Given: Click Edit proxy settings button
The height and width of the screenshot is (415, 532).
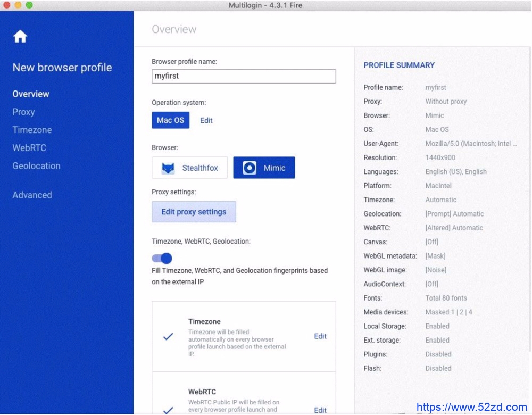Looking at the screenshot, I should click(x=194, y=212).
